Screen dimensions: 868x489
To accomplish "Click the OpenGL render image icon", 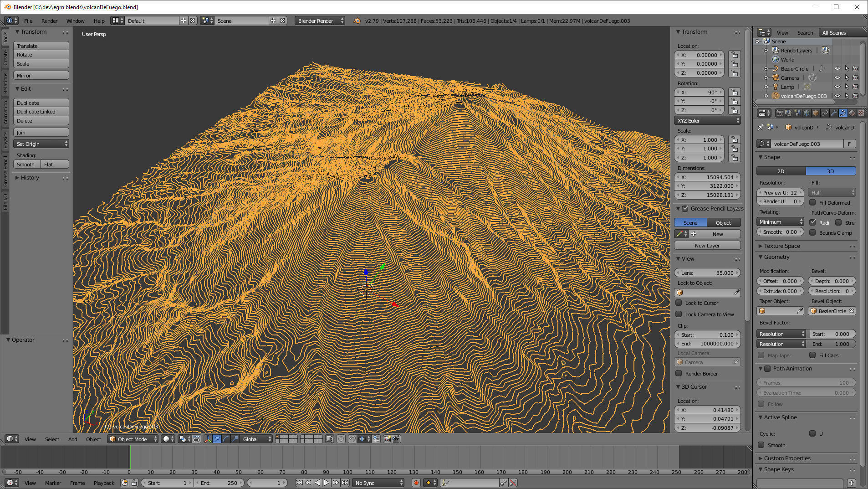I will click(x=387, y=439).
